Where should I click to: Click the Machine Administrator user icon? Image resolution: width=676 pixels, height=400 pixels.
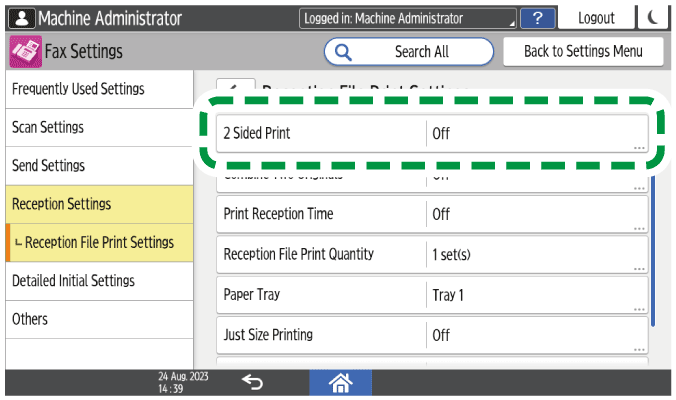[x=21, y=18]
